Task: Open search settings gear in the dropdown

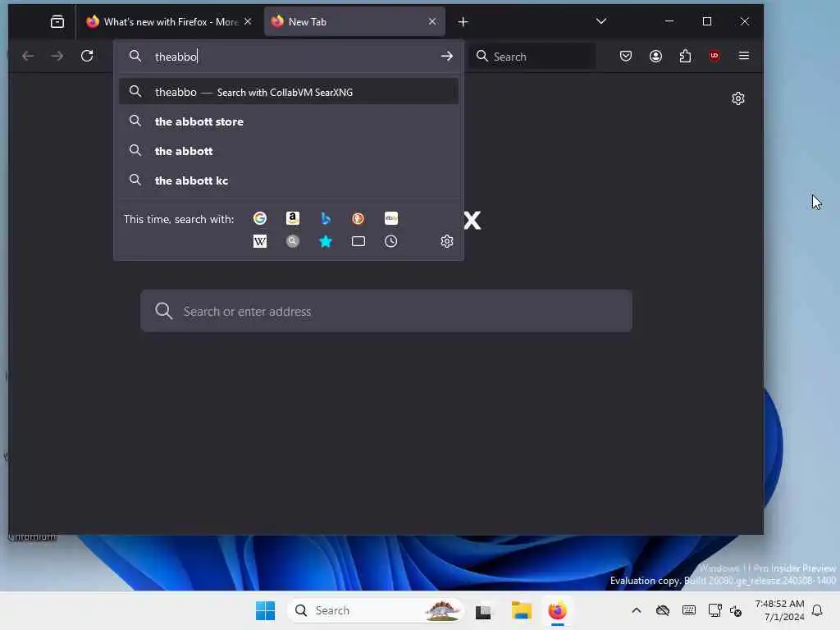Action: (447, 241)
